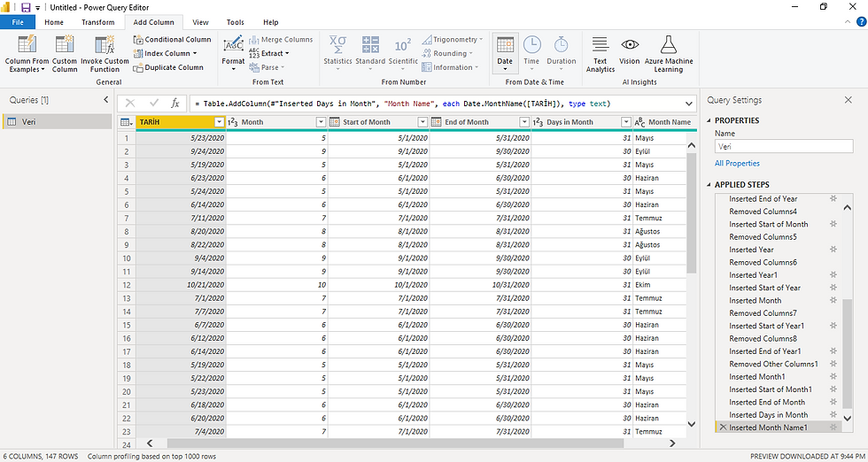Image resolution: width=868 pixels, height=462 pixels.
Task: Expand the formula bar
Action: coord(688,104)
